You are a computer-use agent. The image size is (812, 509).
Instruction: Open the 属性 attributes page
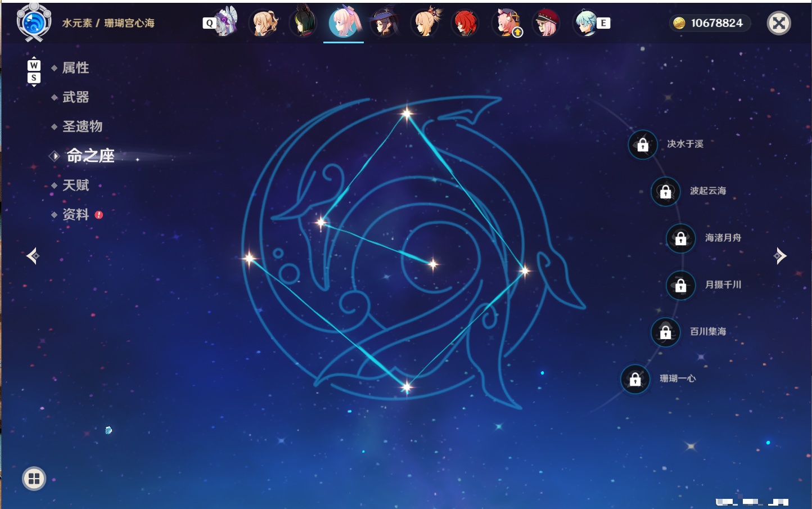pos(76,68)
